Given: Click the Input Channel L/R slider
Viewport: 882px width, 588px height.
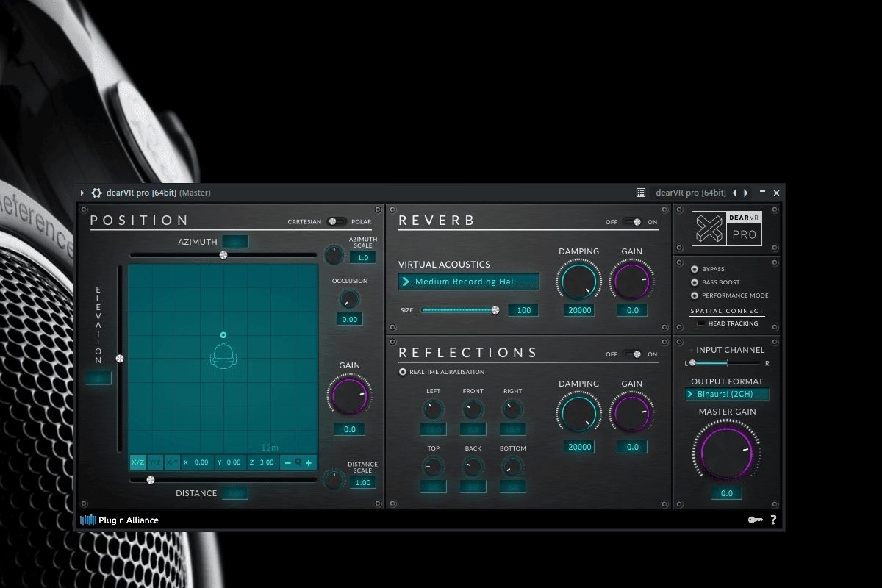Looking at the screenshot, I should tap(727, 363).
